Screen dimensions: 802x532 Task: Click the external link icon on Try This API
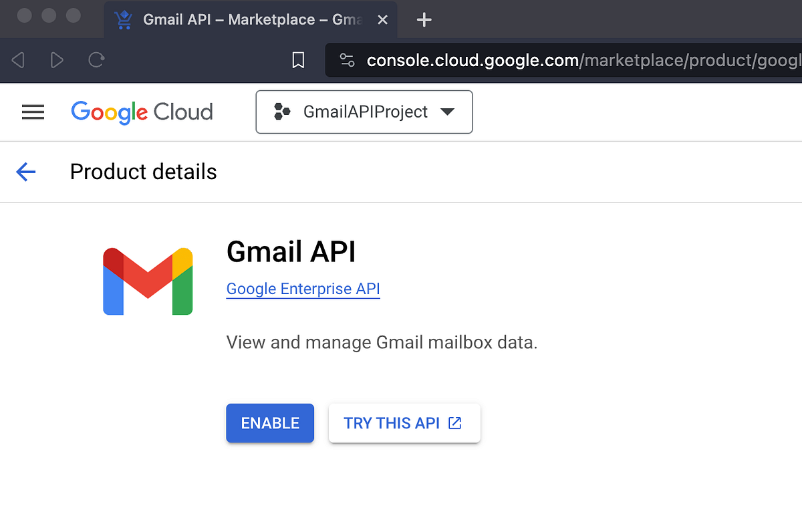point(454,423)
